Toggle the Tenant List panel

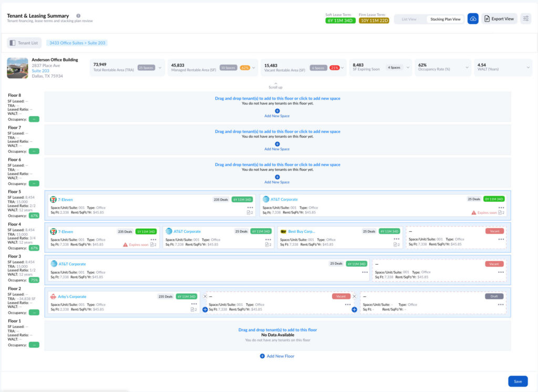point(24,43)
